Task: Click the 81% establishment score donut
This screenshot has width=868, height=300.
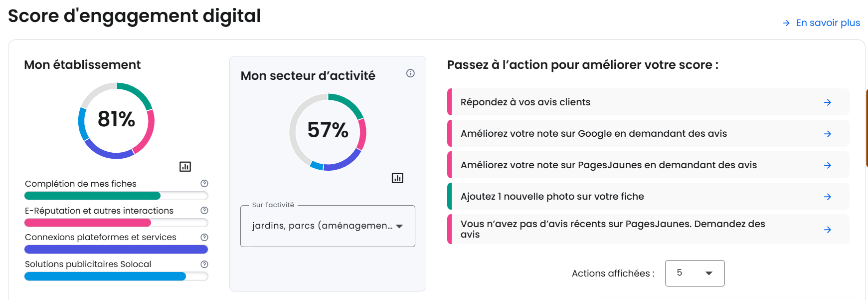Action: [x=116, y=120]
